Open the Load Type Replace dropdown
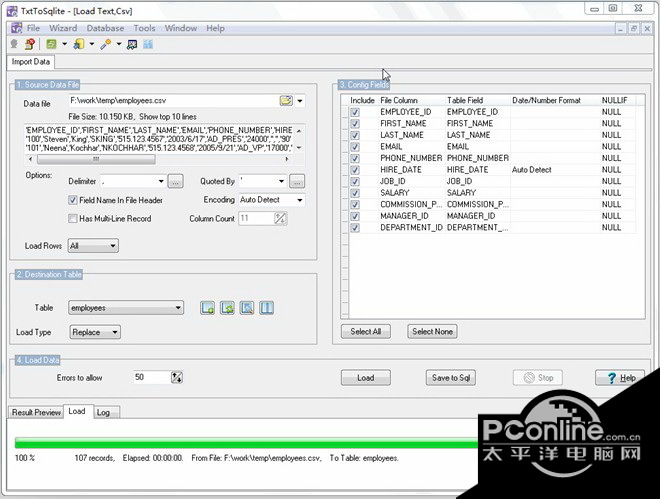660x499 pixels. [115, 332]
